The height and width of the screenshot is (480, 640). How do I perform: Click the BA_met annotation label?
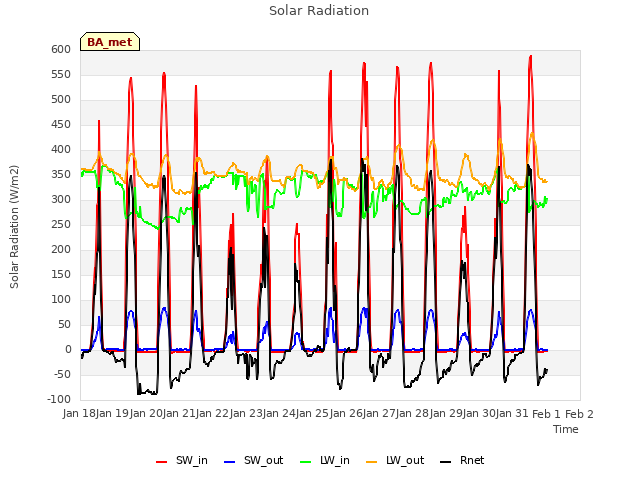110,42
